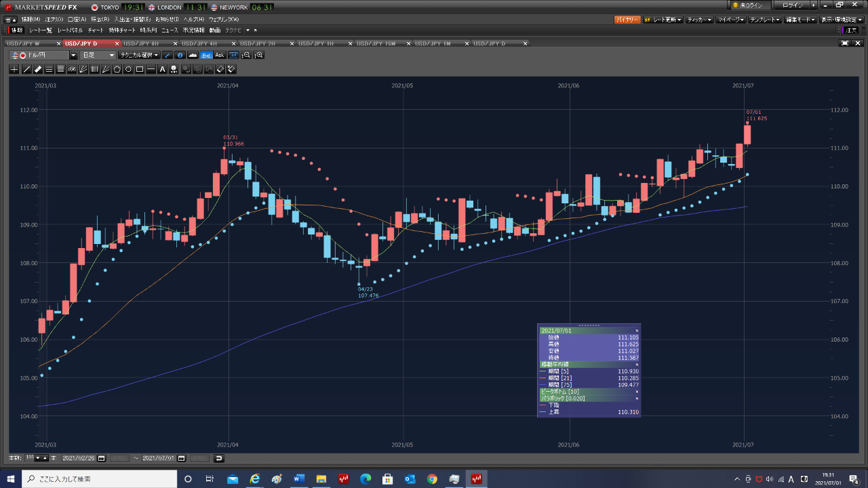Open the チャート menu item
The height and width of the screenshot is (488, 868).
(x=96, y=30)
